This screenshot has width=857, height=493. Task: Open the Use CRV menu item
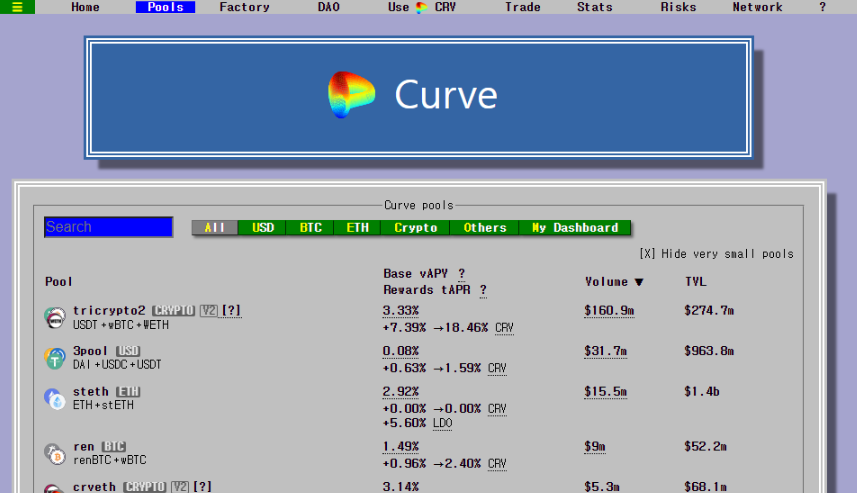(x=421, y=7)
